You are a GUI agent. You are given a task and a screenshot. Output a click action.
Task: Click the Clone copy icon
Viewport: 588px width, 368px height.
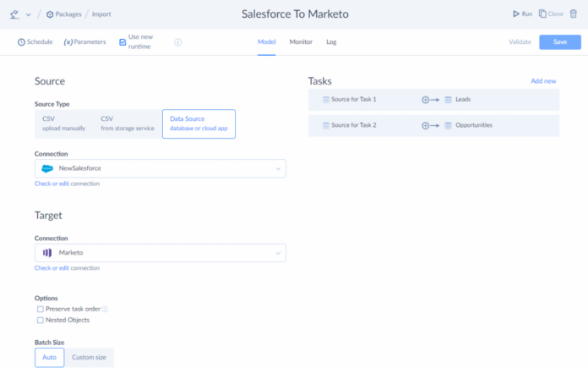pyautogui.click(x=542, y=14)
